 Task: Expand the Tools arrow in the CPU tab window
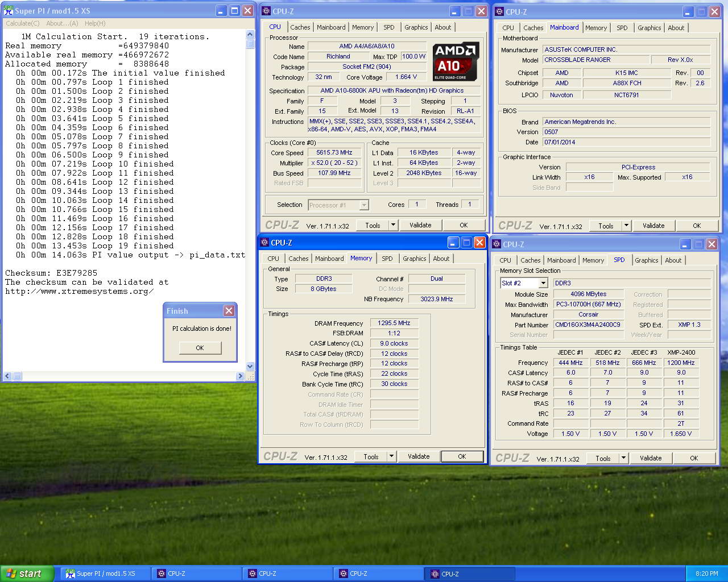[x=393, y=225]
